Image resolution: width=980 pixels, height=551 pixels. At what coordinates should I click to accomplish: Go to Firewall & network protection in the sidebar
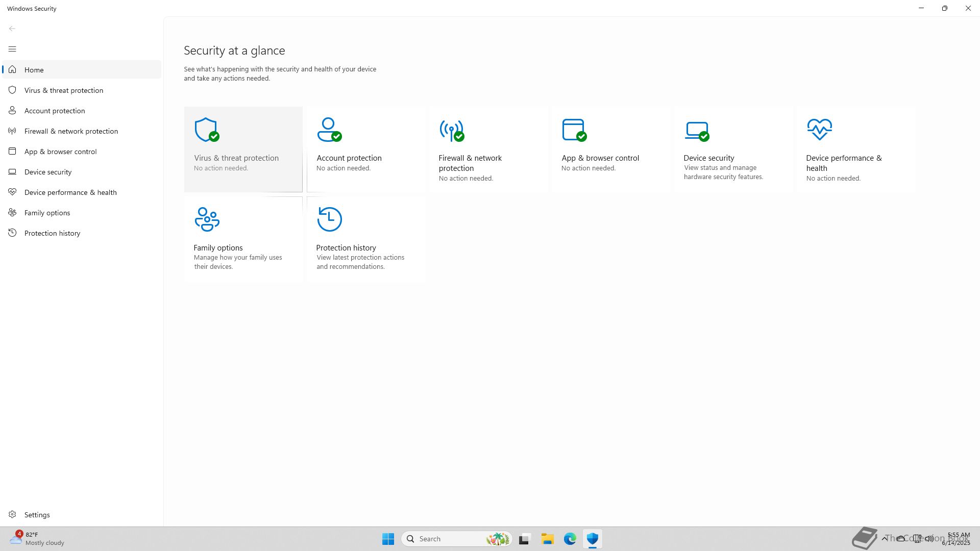pos(71,131)
